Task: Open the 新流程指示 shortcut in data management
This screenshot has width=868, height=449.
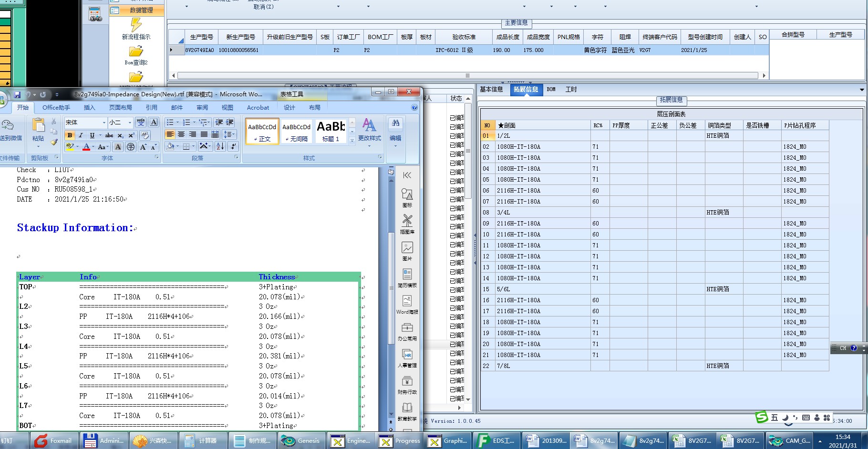Action: click(136, 29)
